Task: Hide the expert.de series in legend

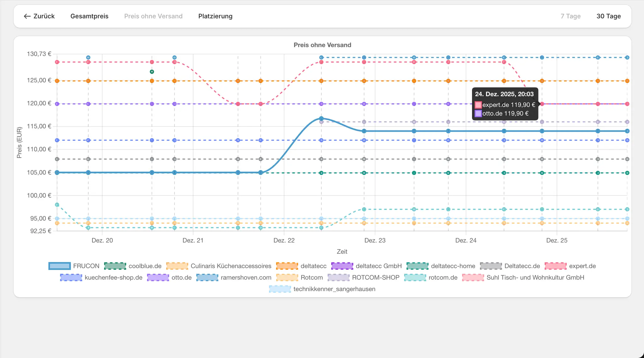Action: click(570, 266)
